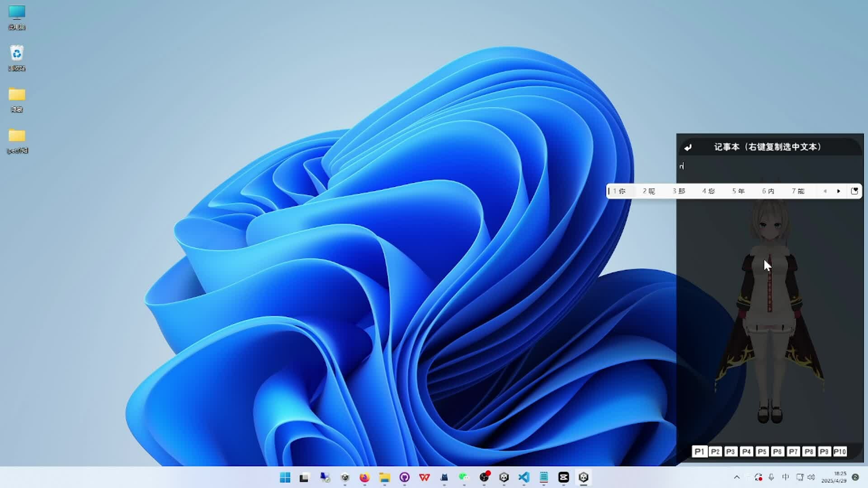Switch to page tab P2
This screenshot has width=868, height=488.
(x=715, y=451)
